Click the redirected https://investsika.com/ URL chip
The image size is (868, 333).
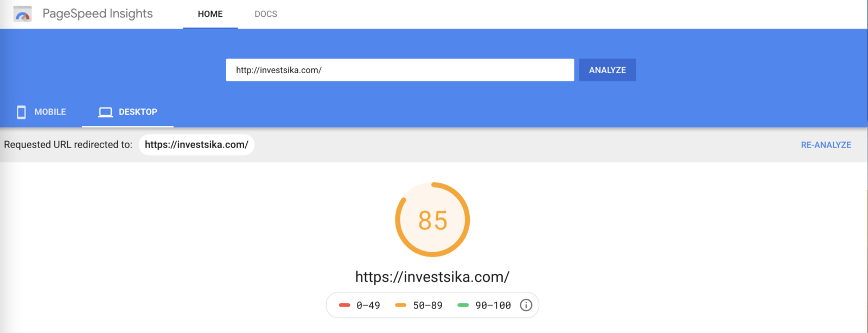196,145
